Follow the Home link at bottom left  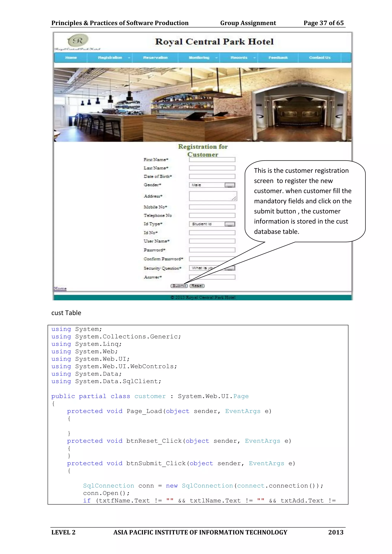click(60, 289)
